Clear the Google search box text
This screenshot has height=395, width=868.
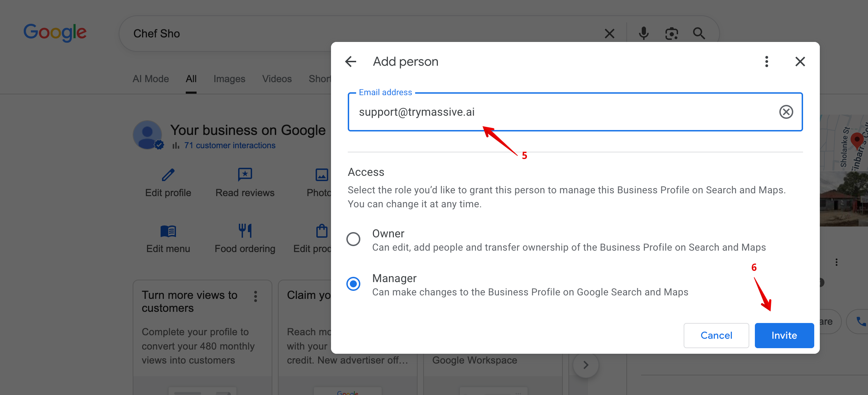click(610, 34)
